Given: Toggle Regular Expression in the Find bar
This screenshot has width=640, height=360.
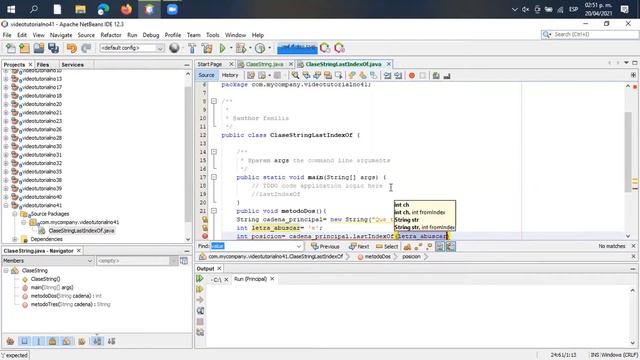Looking at the screenshot, I should [429, 246].
